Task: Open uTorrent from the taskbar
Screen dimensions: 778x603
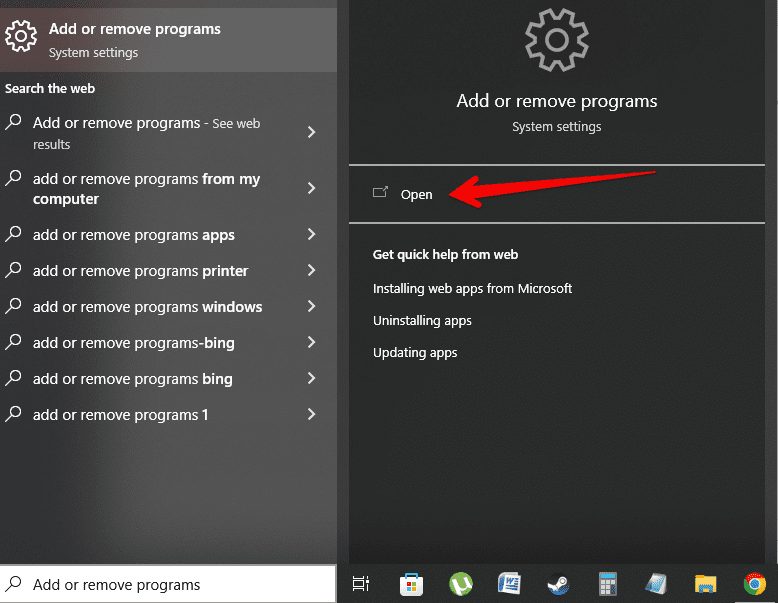Action: (x=461, y=584)
